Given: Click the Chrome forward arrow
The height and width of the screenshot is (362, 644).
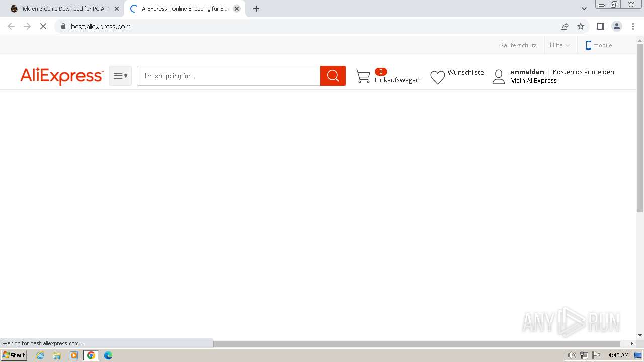Looking at the screenshot, I should (27, 26).
